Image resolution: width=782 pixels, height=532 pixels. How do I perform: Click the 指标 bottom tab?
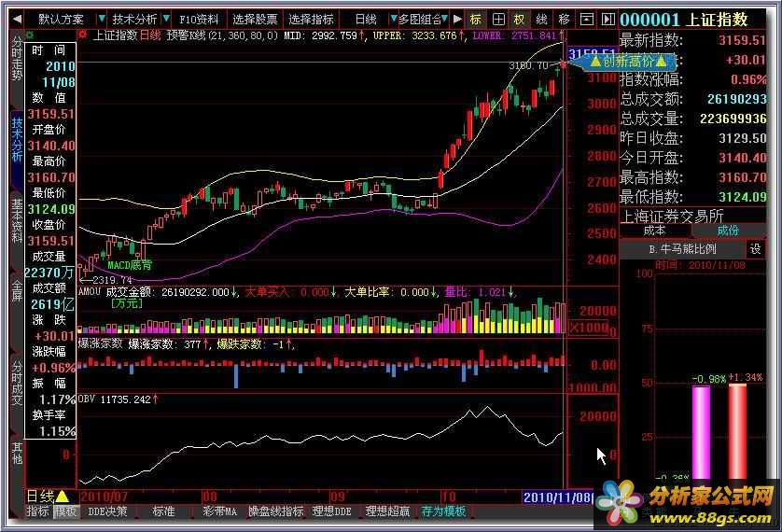(38, 511)
